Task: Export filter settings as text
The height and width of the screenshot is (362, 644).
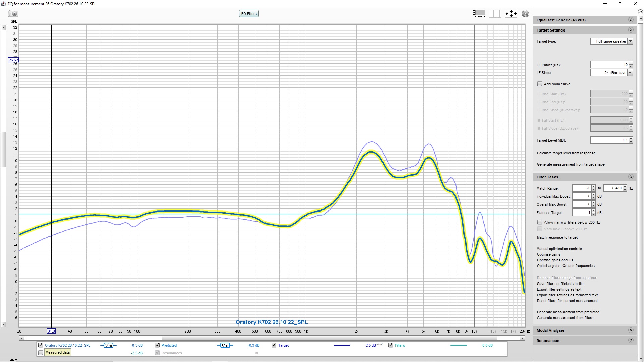Action: coord(559,290)
